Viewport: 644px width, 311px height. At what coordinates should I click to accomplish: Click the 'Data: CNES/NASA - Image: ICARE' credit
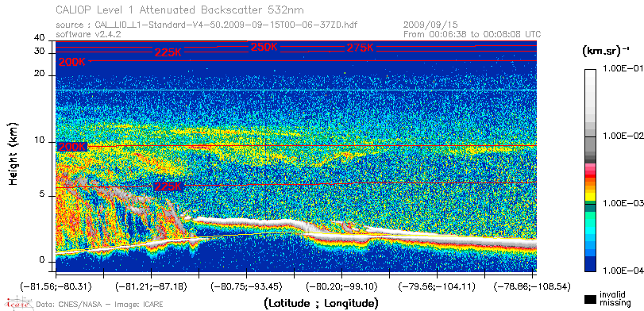(100, 305)
